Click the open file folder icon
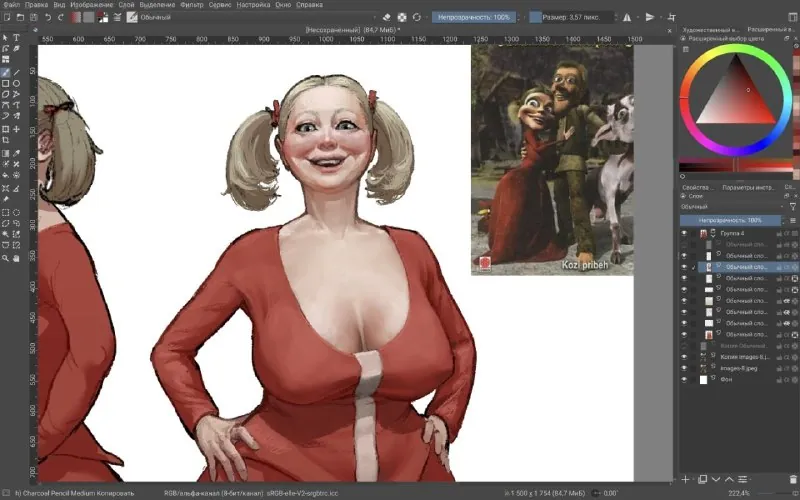This screenshot has width=800, height=500. 20,17
